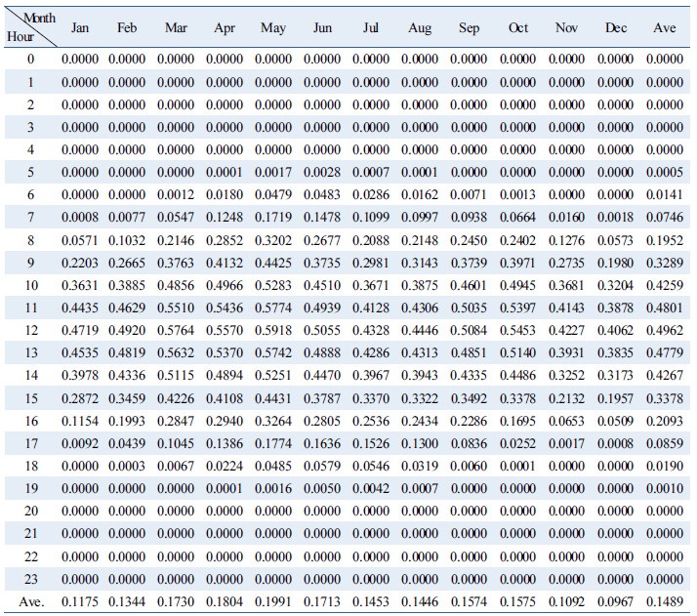Select the Ave column header
The height and width of the screenshot is (616, 697).
pos(664,27)
